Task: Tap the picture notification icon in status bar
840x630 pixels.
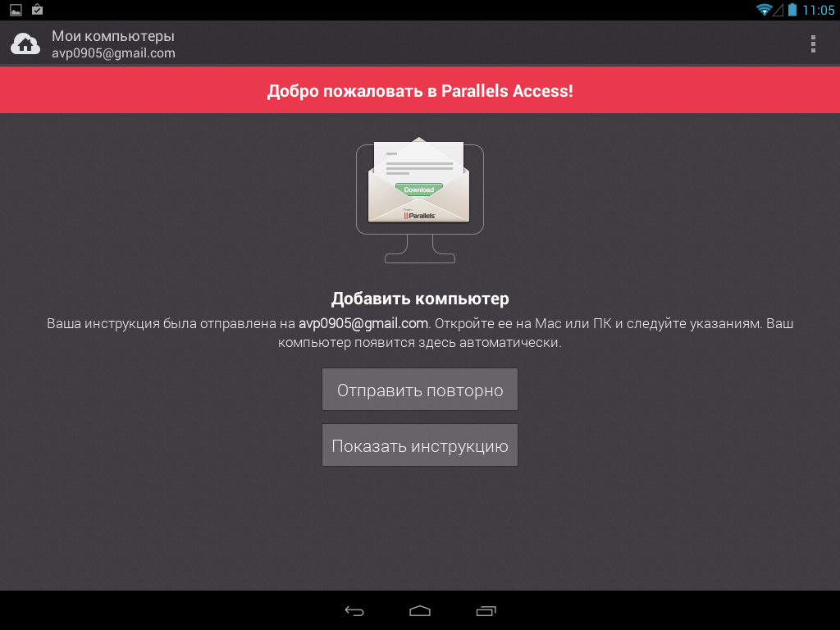Action: click(x=16, y=10)
